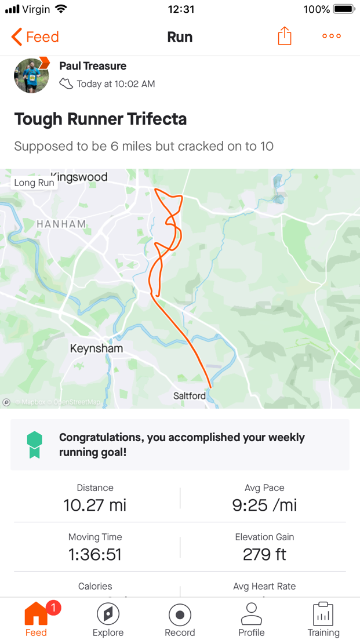This screenshot has height=640, width=360.
Task: Select the Elevation Gain 279 ft stat
Action: point(264,548)
